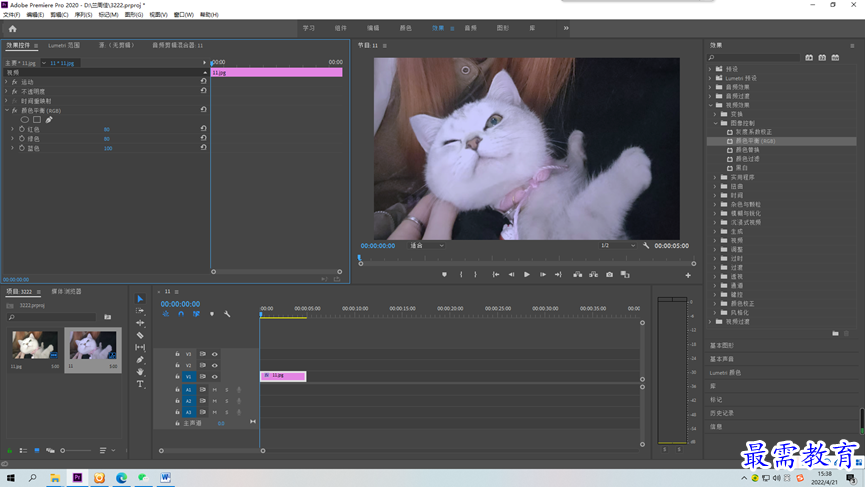Collapse the 图像控制 folder
This screenshot has width=865, height=487.
click(716, 123)
